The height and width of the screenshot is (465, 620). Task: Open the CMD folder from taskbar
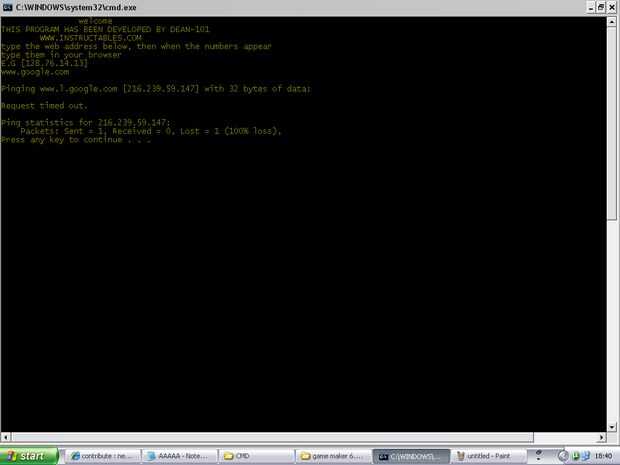(257, 456)
